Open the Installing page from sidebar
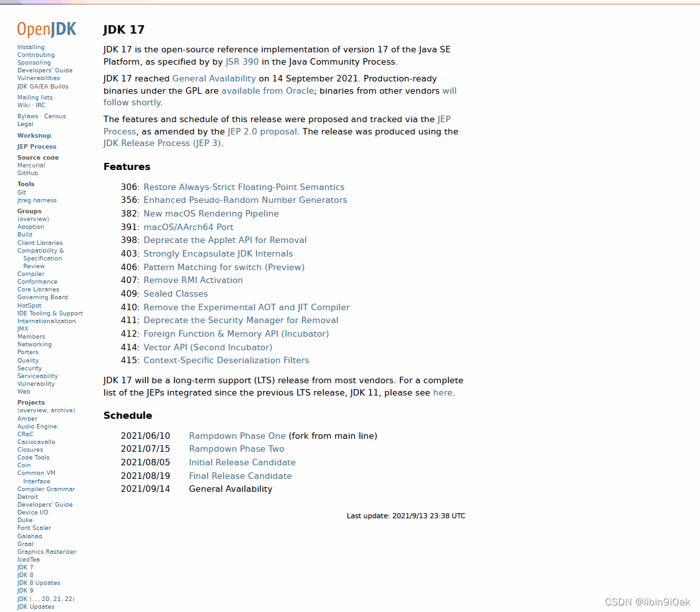 coord(30,47)
